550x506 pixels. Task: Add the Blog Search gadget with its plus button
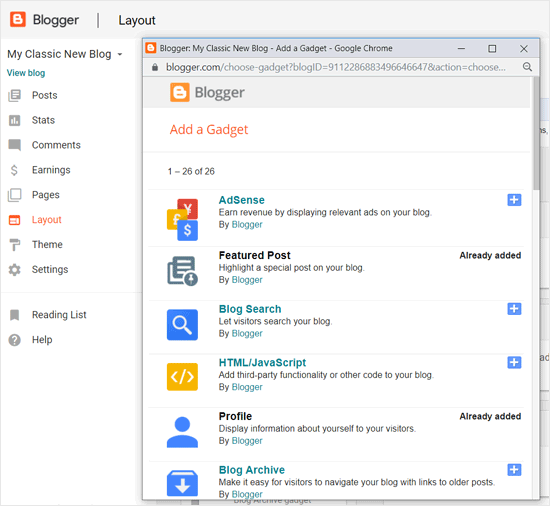click(x=514, y=309)
